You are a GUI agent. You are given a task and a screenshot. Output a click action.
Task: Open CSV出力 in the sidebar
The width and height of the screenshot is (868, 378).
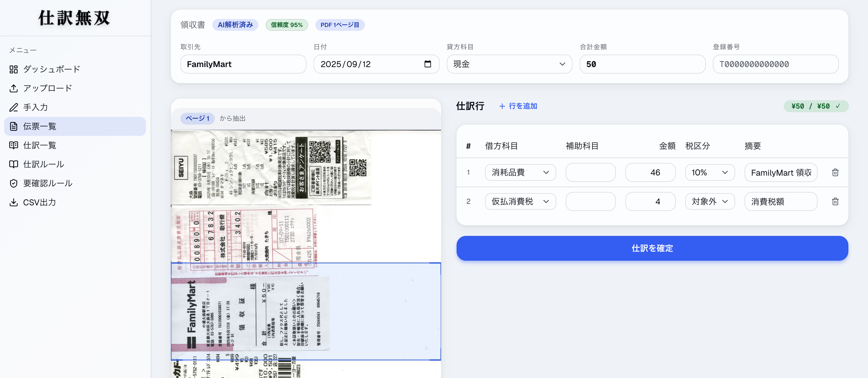[75, 202]
